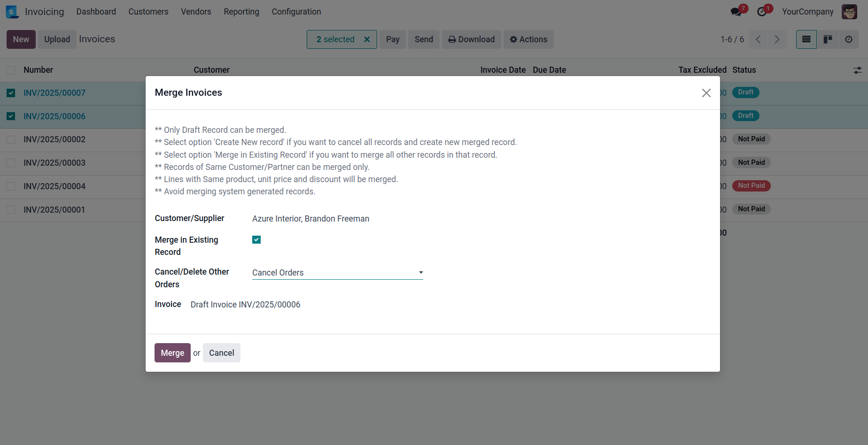Open the Actions dropdown menu
Viewport: 868px width, 445px height.
pyautogui.click(x=528, y=39)
